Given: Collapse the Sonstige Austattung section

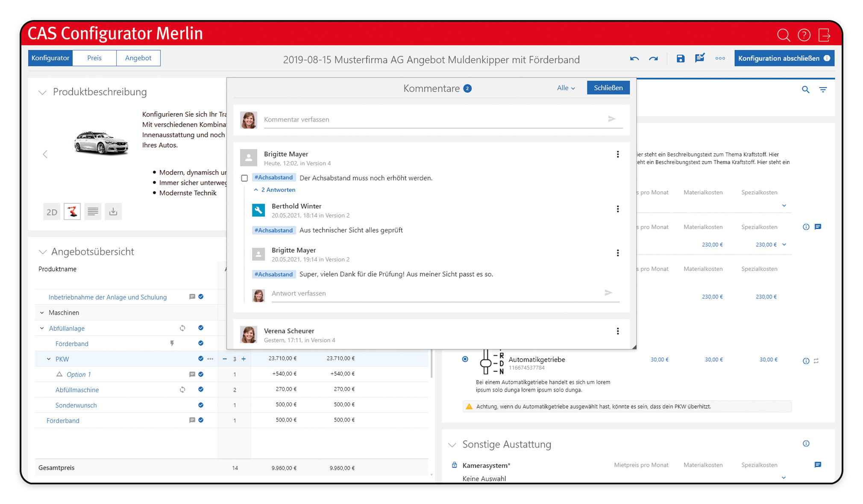Looking at the screenshot, I should [x=452, y=445].
